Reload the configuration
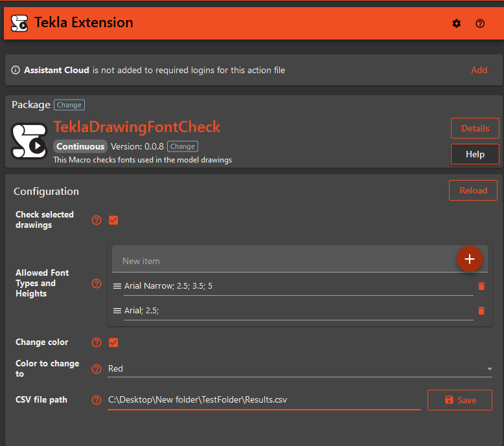Viewport: 504px width, 446px height. click(473, 190)
